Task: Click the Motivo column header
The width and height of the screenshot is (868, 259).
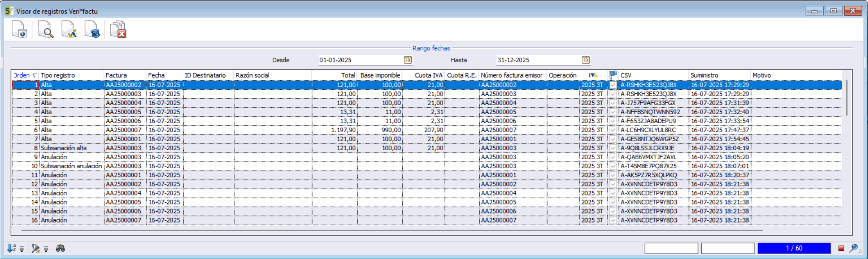Action: click(x=796, y=75)
